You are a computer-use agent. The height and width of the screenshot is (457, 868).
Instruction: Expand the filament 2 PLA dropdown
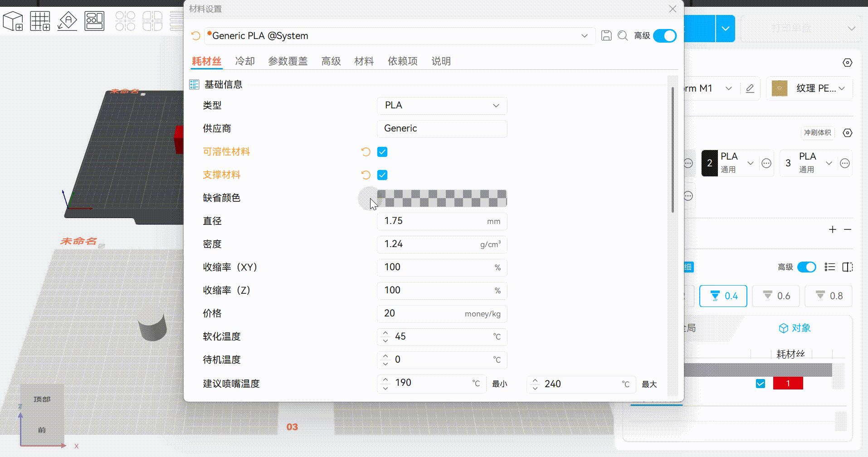click(x=751, y=163)
